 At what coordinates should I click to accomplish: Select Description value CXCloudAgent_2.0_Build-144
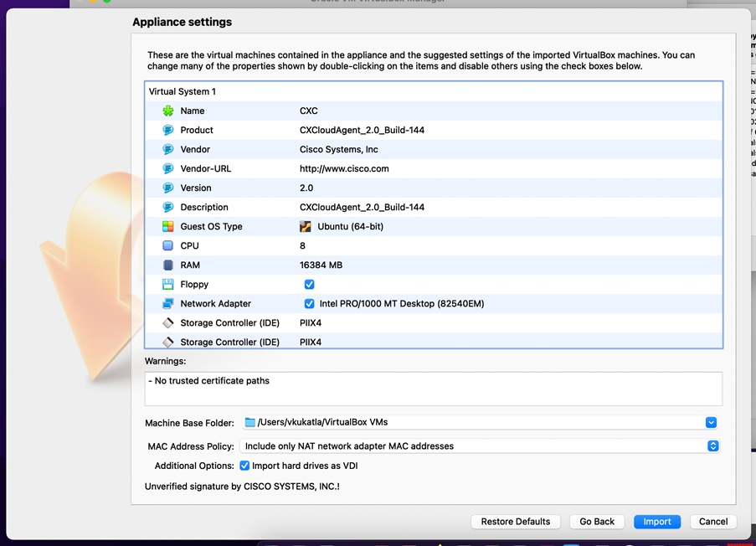point(362,208)
